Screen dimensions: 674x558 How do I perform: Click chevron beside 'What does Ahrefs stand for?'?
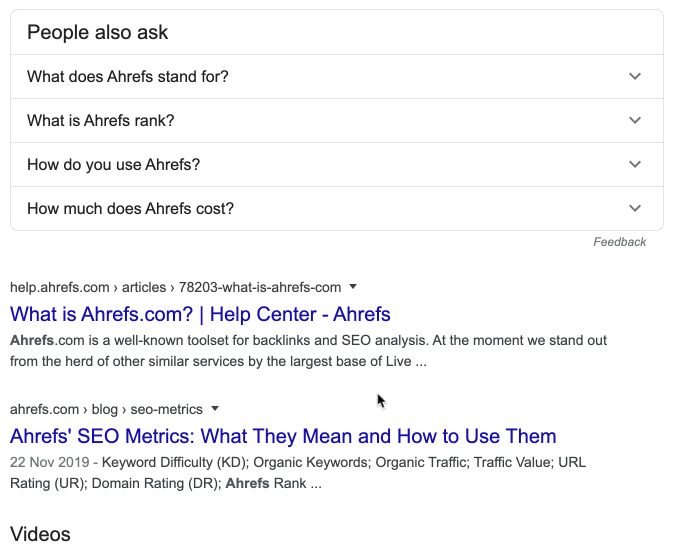pyautogui.click(x=634, y=77)
